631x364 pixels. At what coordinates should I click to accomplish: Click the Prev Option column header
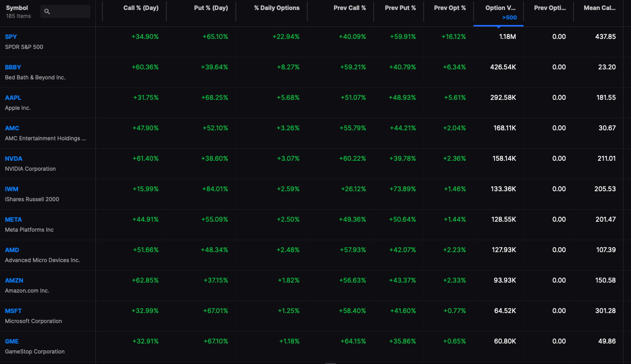pyautogui.click(x=550, y=8)
